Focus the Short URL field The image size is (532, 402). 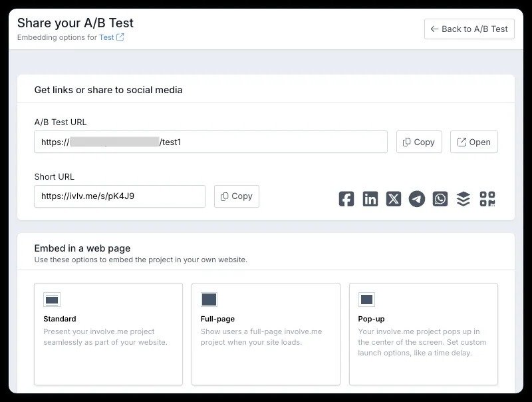tap(120, 196)
